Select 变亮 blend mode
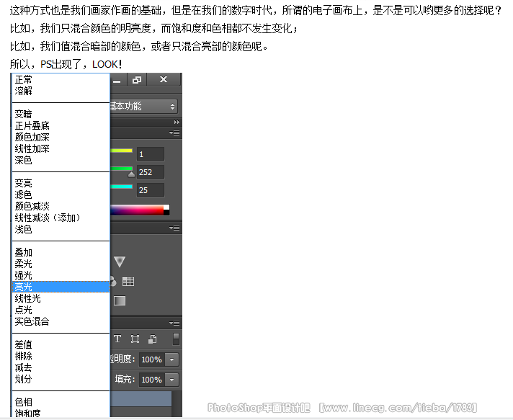 [61, 183]
